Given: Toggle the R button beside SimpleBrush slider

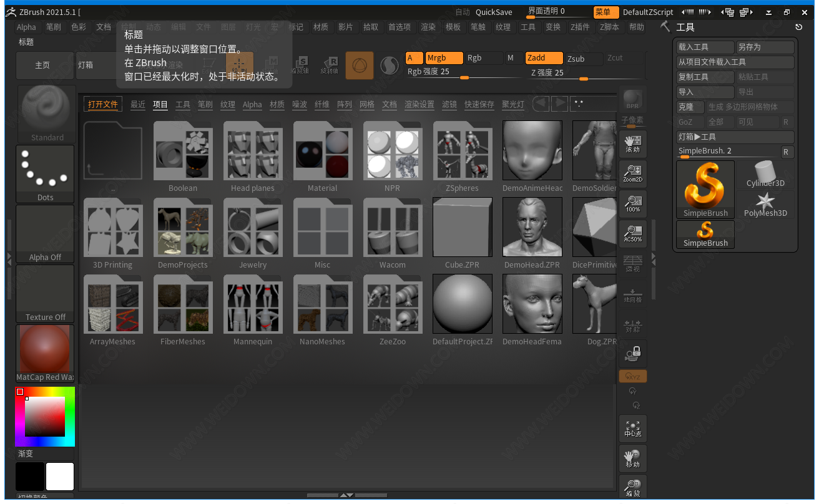Looking at the screenshot, I should point(787,152).
